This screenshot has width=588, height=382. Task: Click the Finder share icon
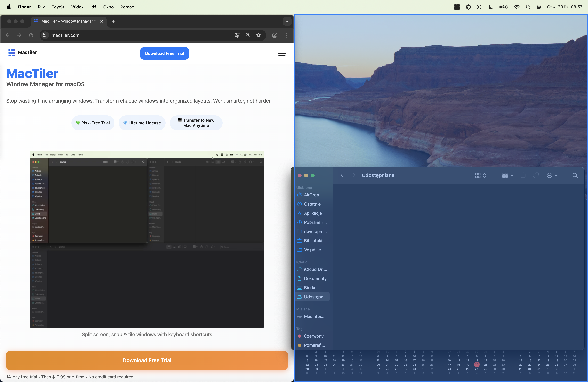click(523, 175)
